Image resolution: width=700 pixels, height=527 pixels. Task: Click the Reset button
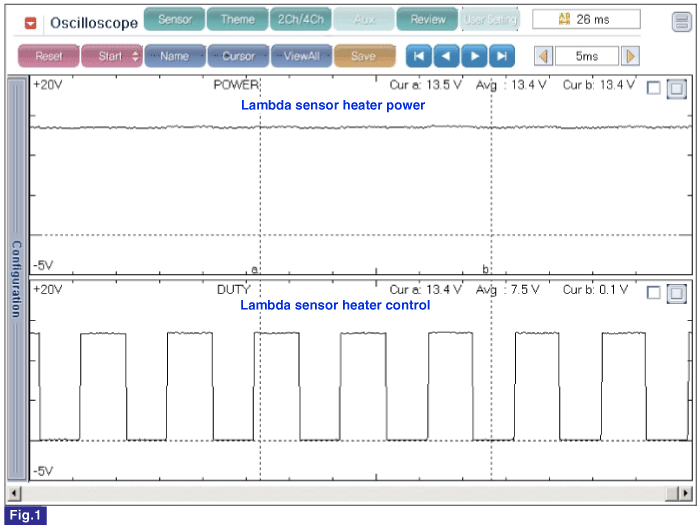coord(49,56)
